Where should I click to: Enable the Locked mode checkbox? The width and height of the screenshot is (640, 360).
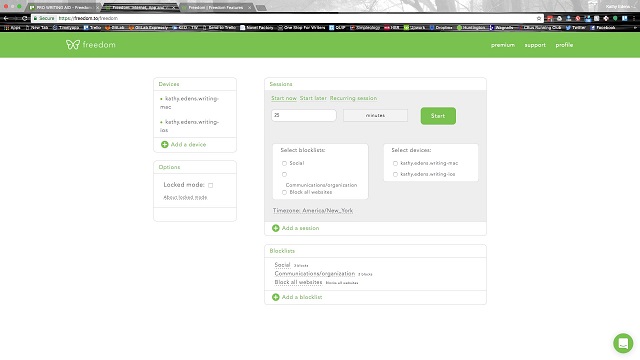[x=211, y=185]
